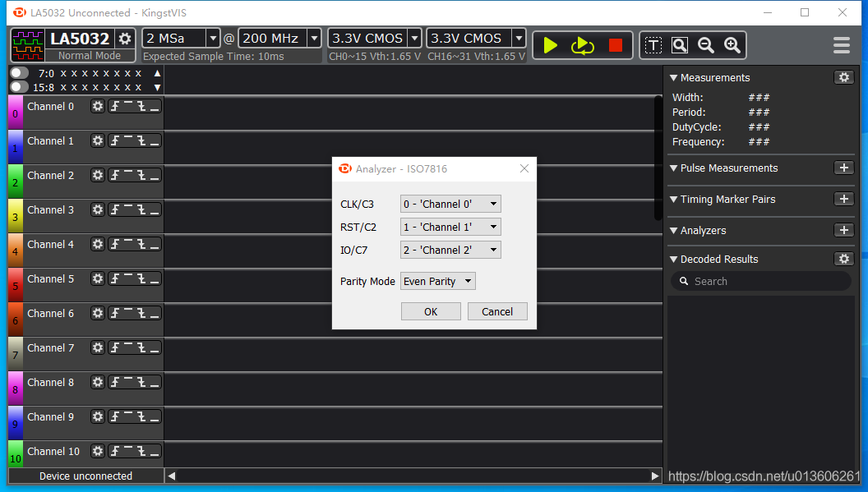The image size is (868, 492).
Task: Click the repeated capture loop icon
Action: pyautogui.click(x=582, y=45)
